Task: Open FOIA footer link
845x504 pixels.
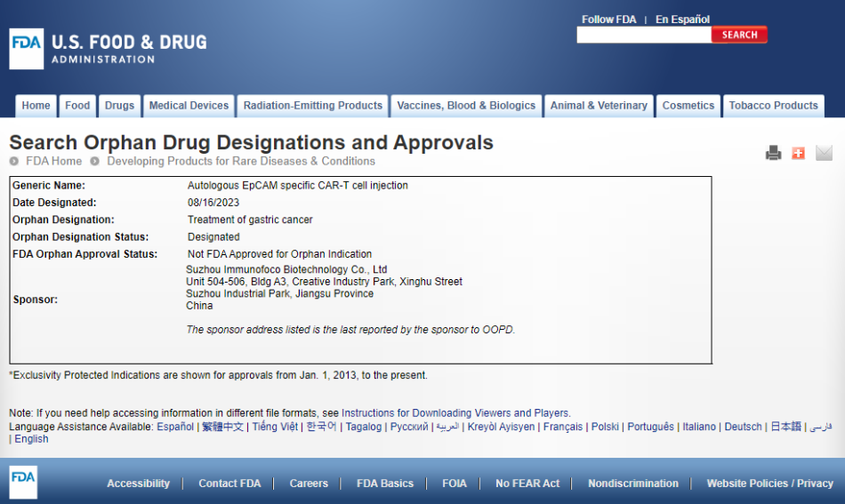Action: [455, 484]
